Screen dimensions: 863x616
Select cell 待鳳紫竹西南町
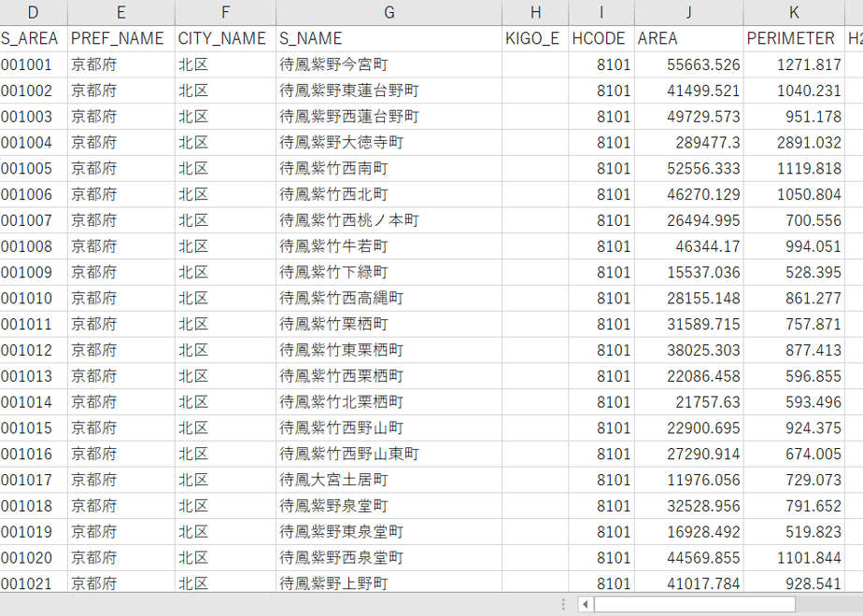tap(389, 168)
